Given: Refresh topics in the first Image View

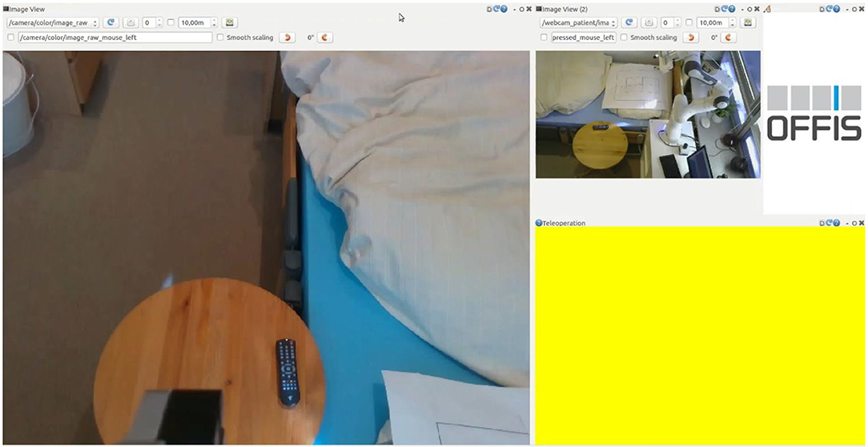Looking at the screenshot, I should pyautogui.click(x=111, y=22).
